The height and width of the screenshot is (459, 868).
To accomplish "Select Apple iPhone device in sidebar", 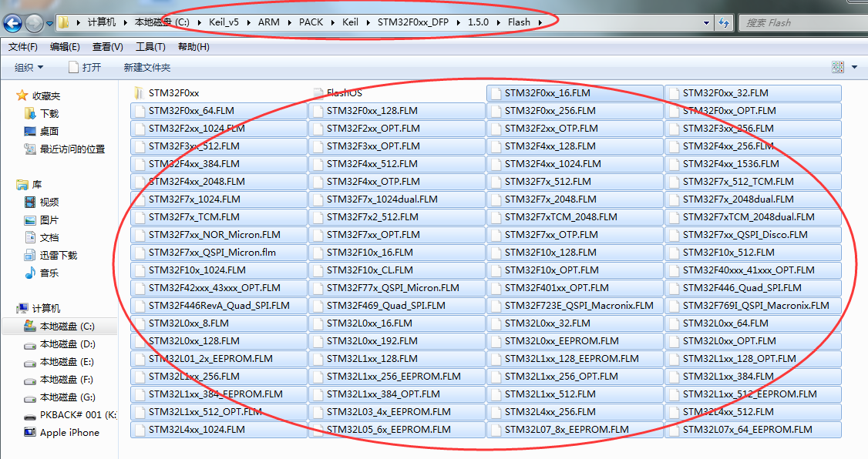I will 62,433.
